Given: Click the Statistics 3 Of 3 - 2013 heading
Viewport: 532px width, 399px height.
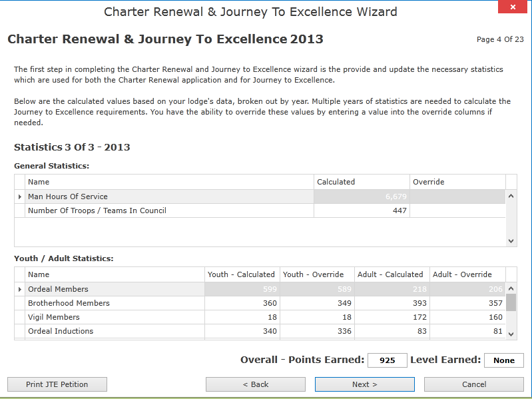Looking at the screenshot, I should 72,147.
